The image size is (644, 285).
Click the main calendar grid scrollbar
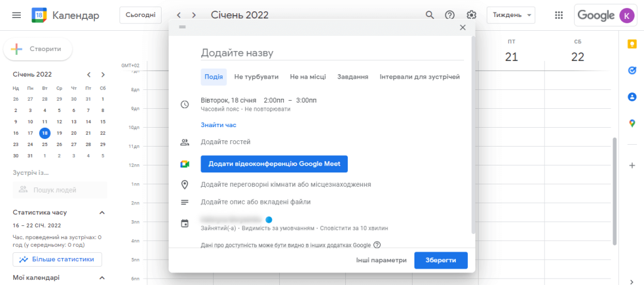coord(614,191)
